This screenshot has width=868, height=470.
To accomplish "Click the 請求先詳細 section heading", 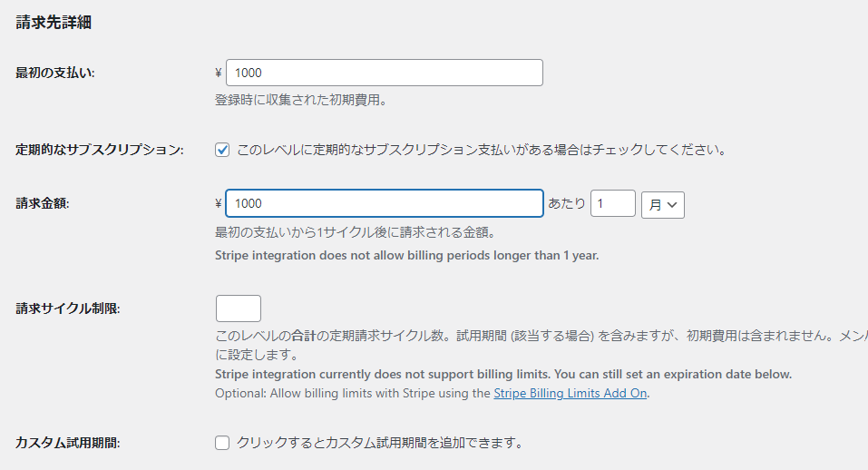I will click(x=54, y=23).
